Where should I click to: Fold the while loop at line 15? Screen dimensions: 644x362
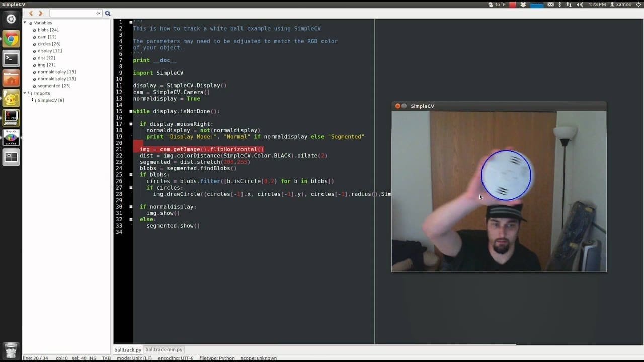(x=131, y=111)
